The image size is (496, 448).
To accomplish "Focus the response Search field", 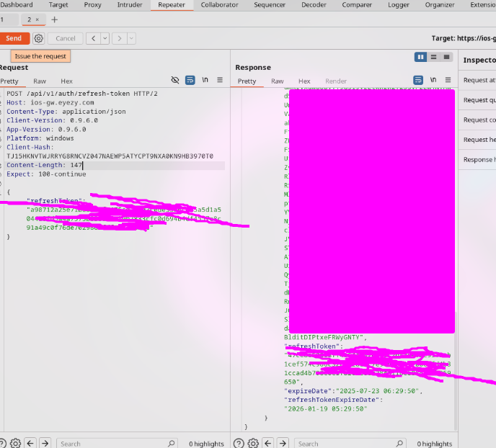I will pos(350,444).
